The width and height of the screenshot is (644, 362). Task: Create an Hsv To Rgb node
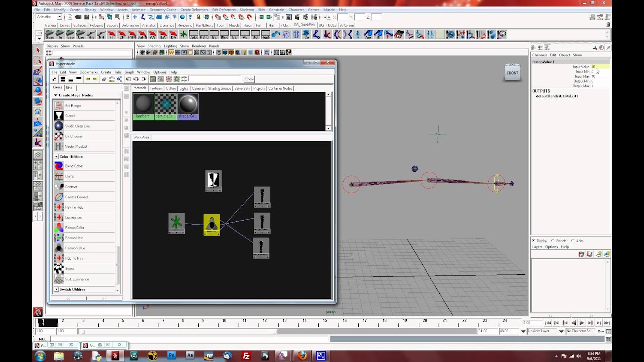click(84, 207)
